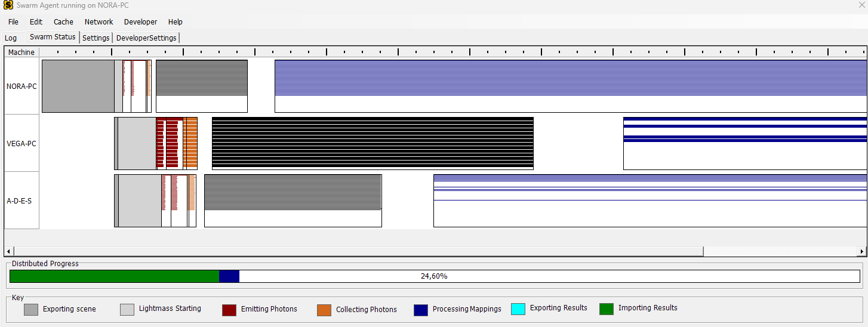Image resolution: width=868 pixels, height=327 pixels.
Task: Click the Swarm Agent app icon in title bar
Action: tap(8, 5)
